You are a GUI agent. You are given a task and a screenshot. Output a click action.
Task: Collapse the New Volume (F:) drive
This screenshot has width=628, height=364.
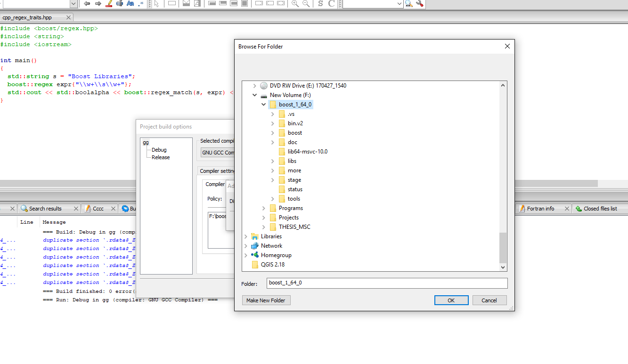(x=255, y=95)
